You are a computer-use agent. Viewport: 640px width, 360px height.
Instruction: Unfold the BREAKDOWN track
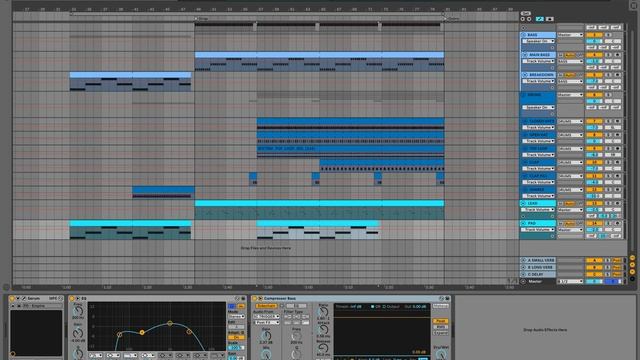click(525, 75)
